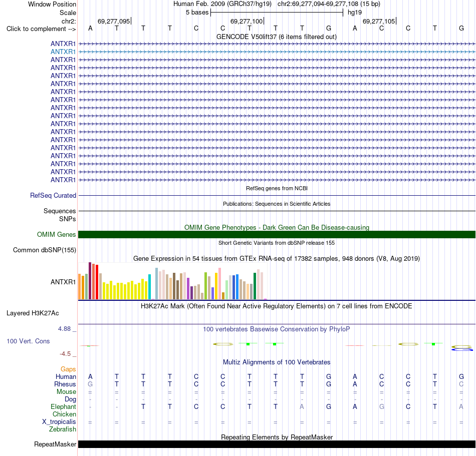Click 'Multiz Alignments of 100 Vertebrates' title
The height and width of the screenshot is (456, 476).
pos(277,362)
